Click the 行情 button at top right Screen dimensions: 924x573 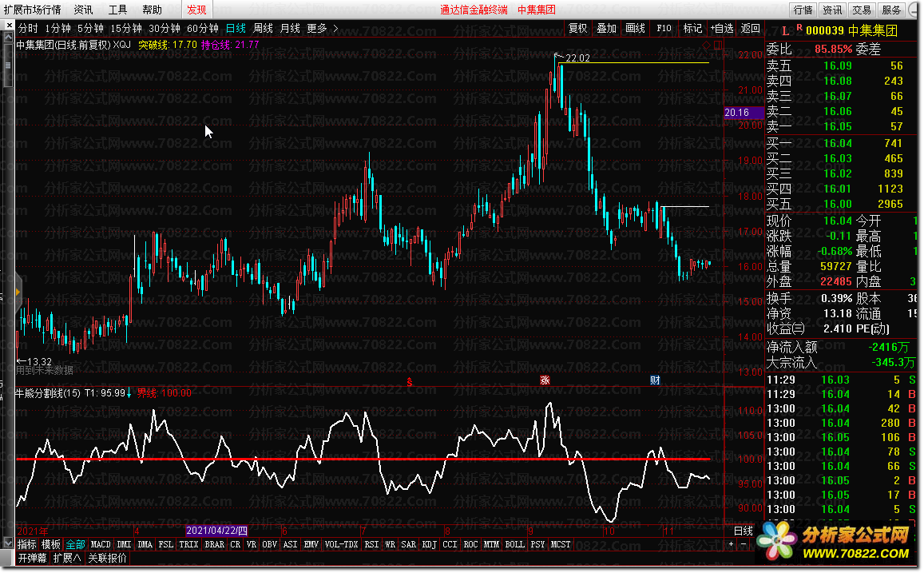tap(803, 10)
